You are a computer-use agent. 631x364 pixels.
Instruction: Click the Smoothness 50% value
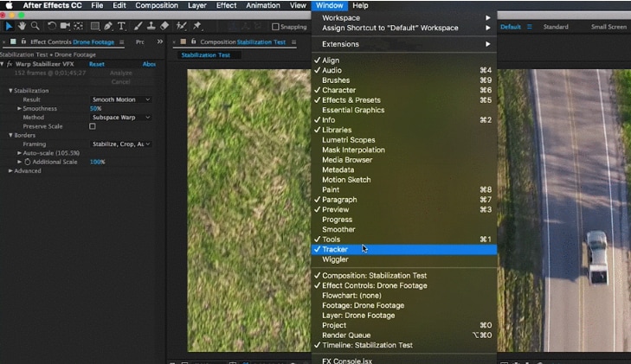tap(95, 108)
